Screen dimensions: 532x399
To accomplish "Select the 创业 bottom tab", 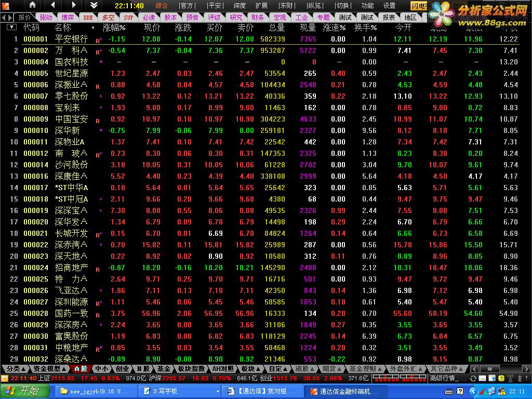I will pos(122,368).
